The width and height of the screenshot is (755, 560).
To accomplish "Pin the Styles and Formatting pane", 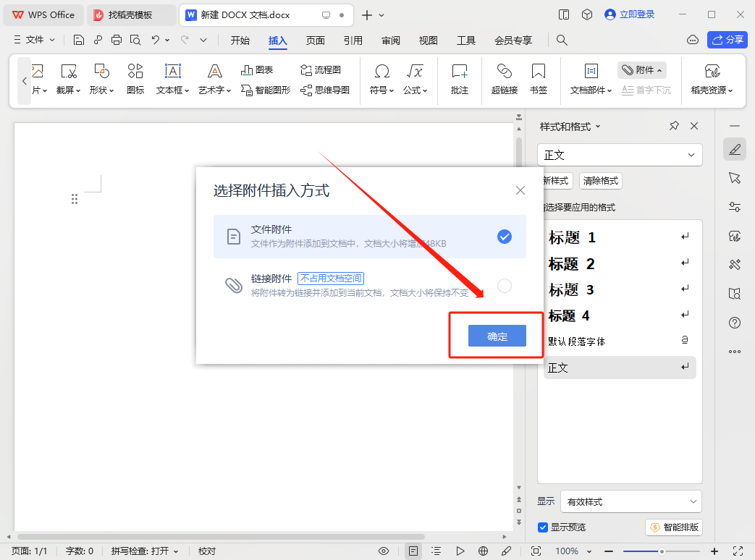I will click(x=674, y=126).
